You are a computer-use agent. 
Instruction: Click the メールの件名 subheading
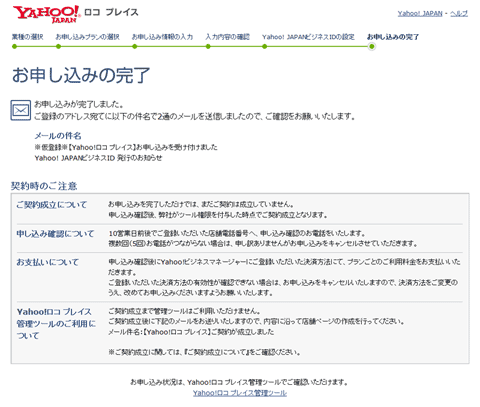point(58,136)
